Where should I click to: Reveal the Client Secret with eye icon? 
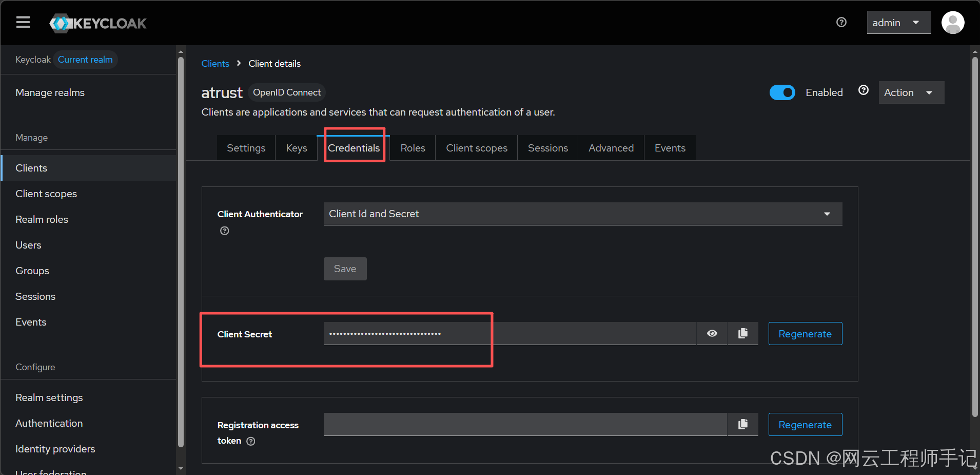712,333
